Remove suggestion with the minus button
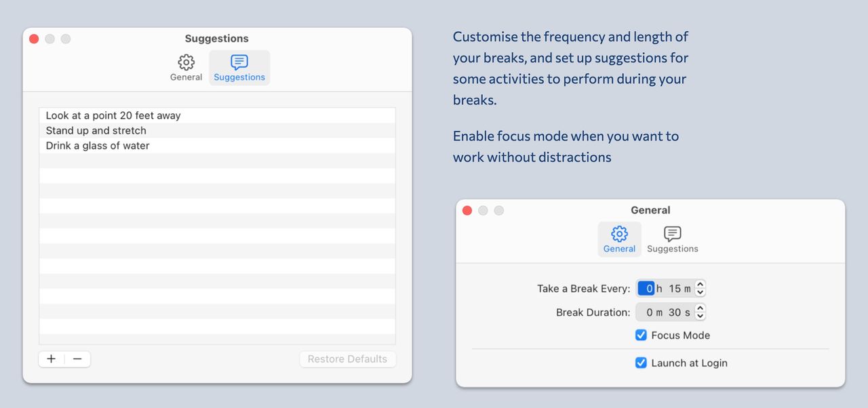The image size is (868, 408). click(x=77, y=359)
